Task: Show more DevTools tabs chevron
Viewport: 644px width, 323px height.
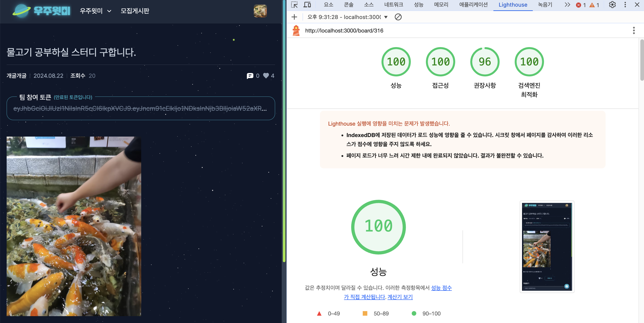Action: [x=567, y=5]
